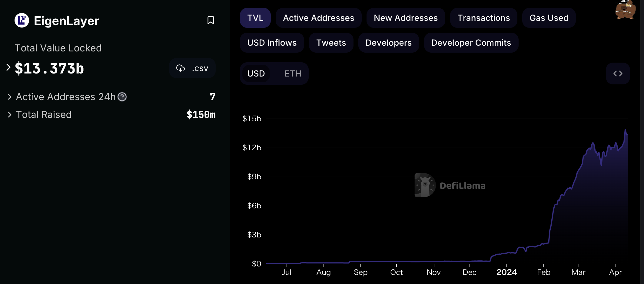The width and height of the screenshot is (644, 284).
Task: Click the $12b y-axis label
Action: pyautogui.click(x=252, y=148)
